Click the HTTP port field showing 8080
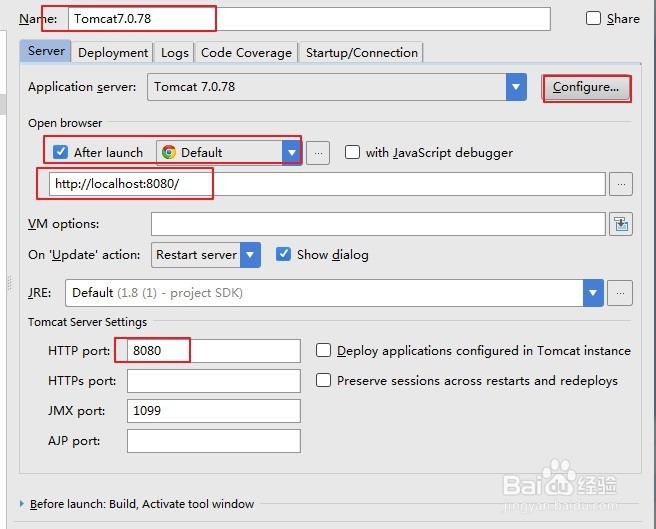 point(214,351)
